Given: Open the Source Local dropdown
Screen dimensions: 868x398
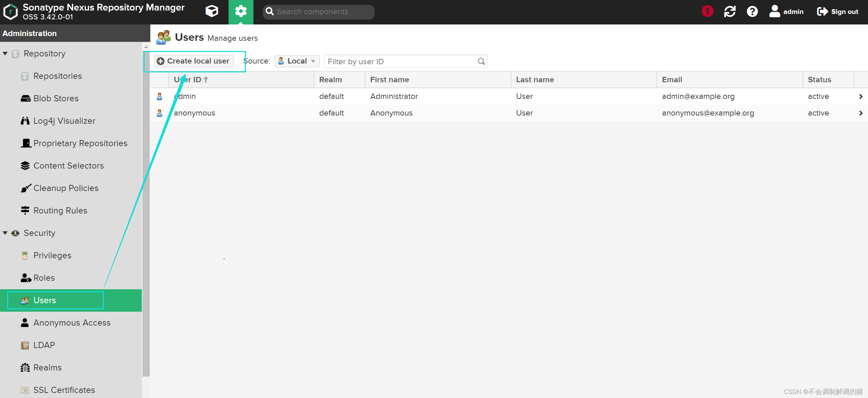Looking at the screenshot, I should pyautogui.click(x=297, y=61).
